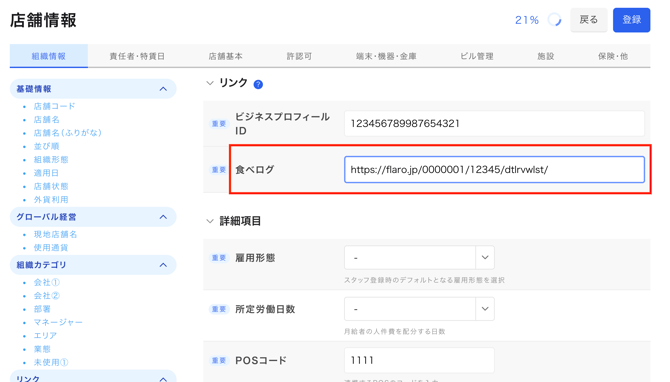Jump to エリア sidebar link

(45, 335)
